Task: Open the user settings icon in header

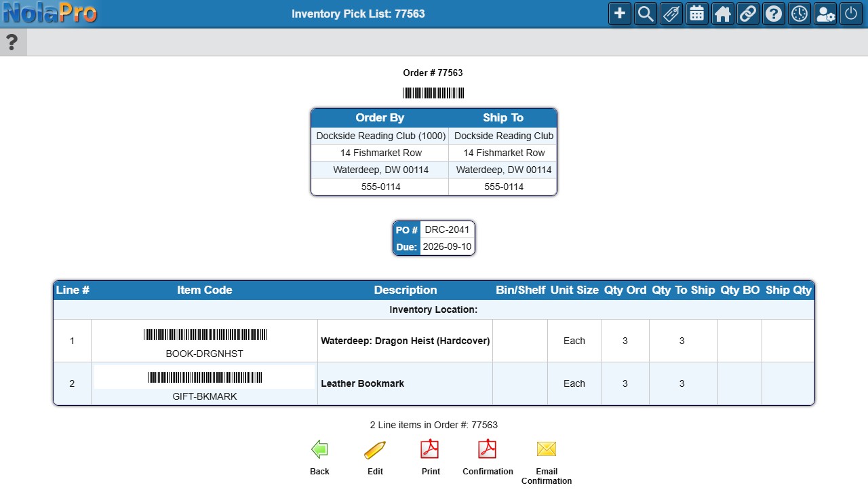Action: pyautogui.click(x=825, y=14)
